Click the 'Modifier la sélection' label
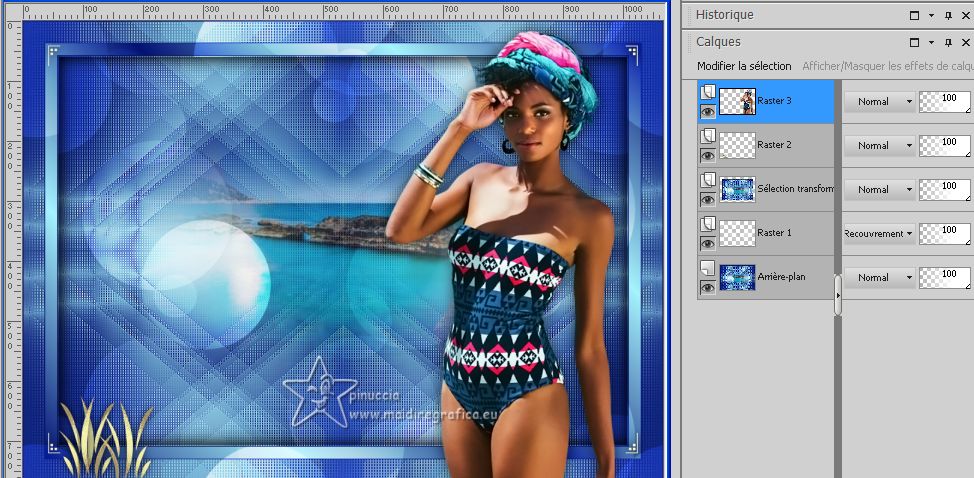974x478 pixels. [x=744, y=66]
